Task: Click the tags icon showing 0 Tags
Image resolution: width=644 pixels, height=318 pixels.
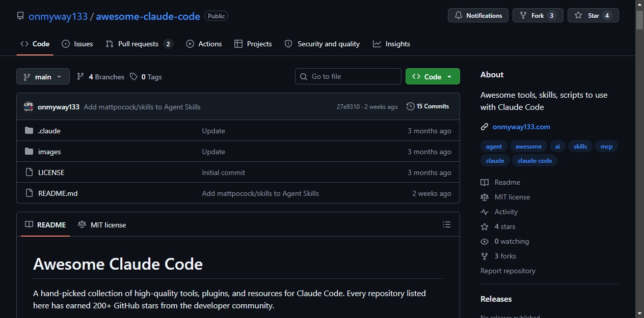Action: tap(133, 77)
